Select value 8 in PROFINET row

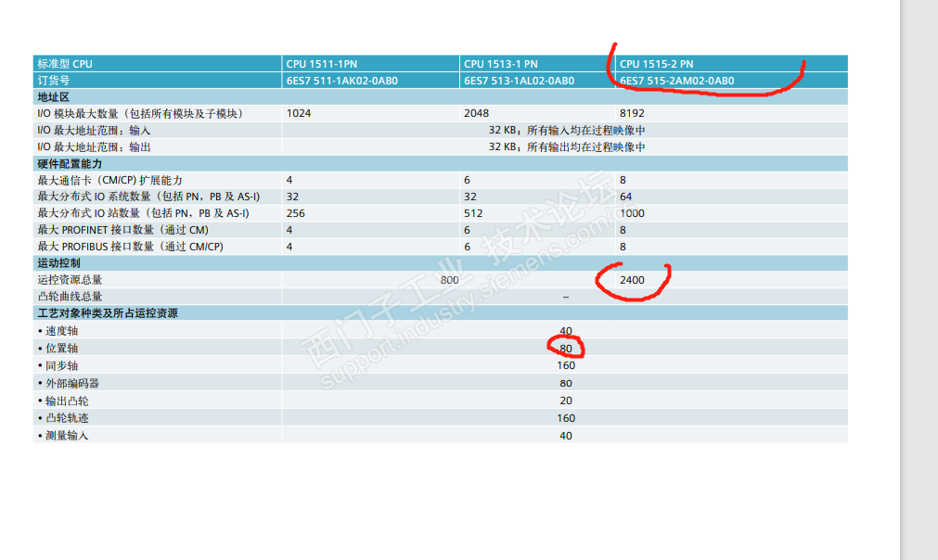[x=623, y=230]
